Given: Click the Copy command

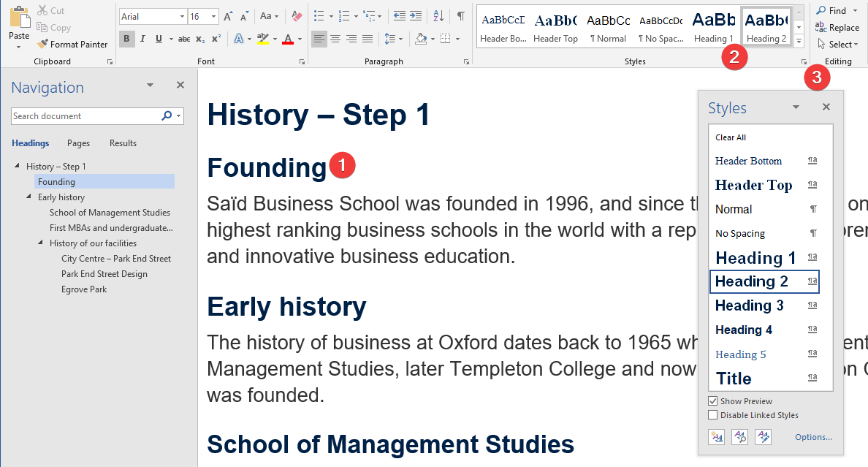Looking at the screenshot, I should pyautogui.click(x=53, y=28).
